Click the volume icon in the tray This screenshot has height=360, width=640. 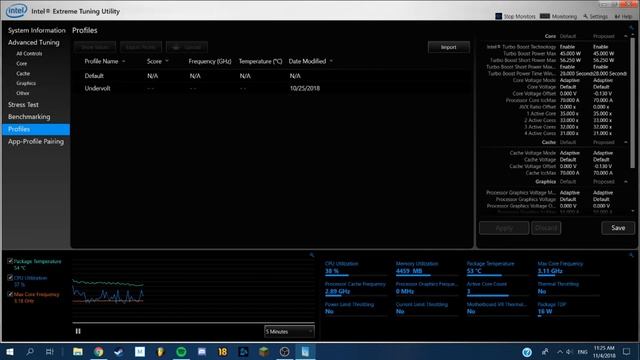[x=569, y=351]
